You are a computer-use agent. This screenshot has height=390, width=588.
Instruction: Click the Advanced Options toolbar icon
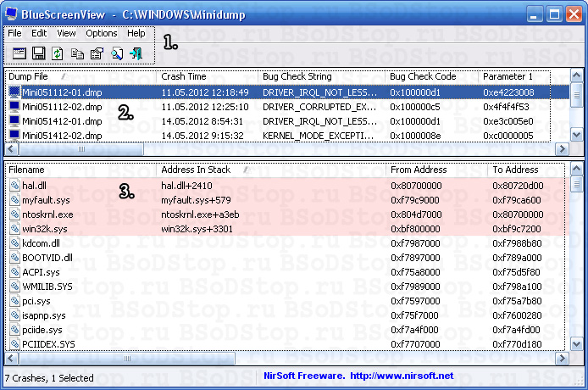coord(19,53)
